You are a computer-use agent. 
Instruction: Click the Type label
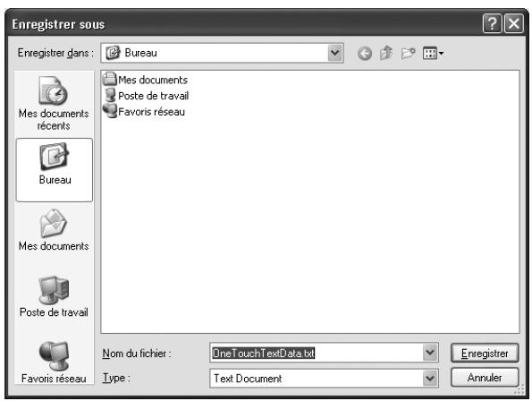(116, 378)
